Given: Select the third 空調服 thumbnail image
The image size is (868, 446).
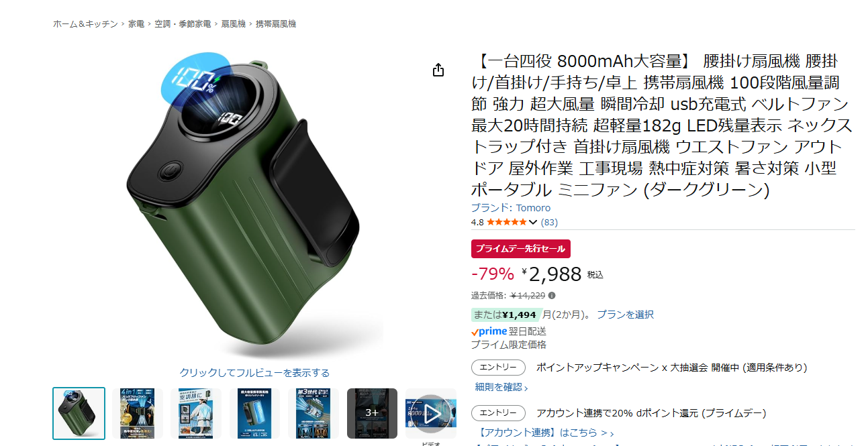Looking at the screenshot, I should tap(196, 413).
